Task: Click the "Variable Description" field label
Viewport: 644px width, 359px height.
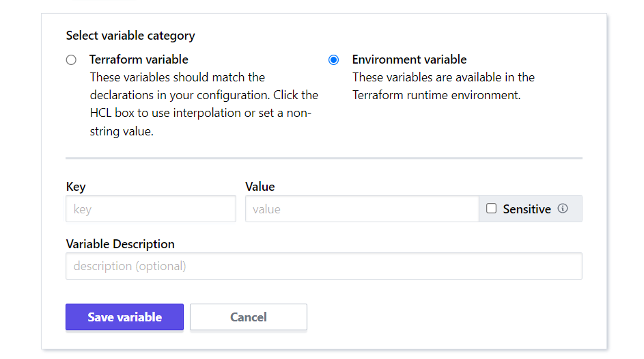Action: 120,244
